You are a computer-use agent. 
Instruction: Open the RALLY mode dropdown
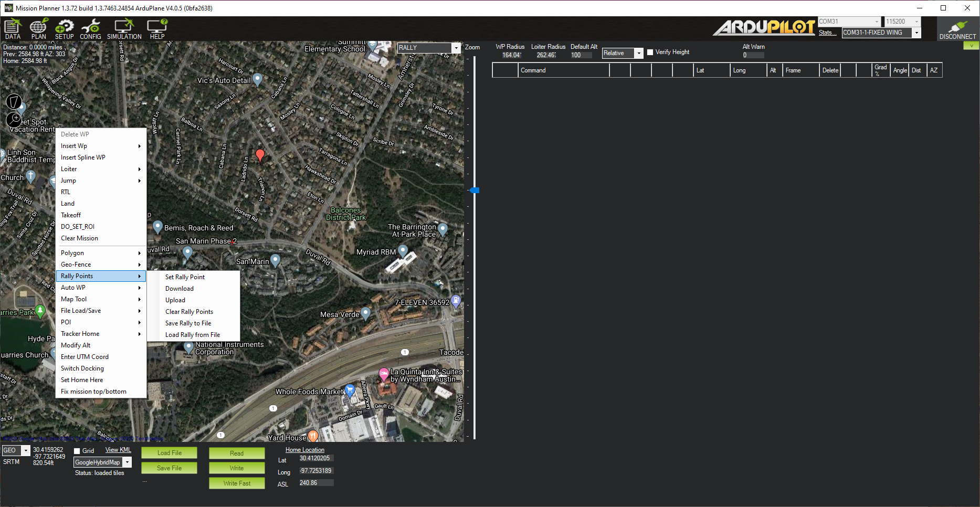point(456,48)
